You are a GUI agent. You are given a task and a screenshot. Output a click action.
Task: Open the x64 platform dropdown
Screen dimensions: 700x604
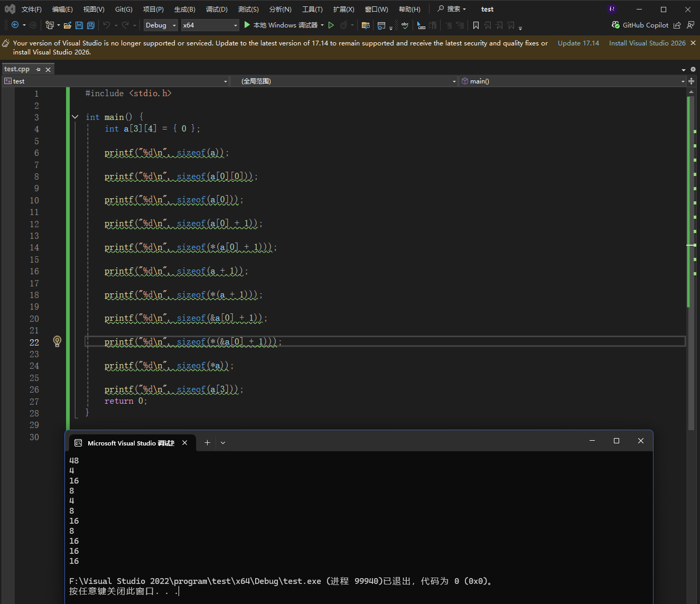pos(210,25)
